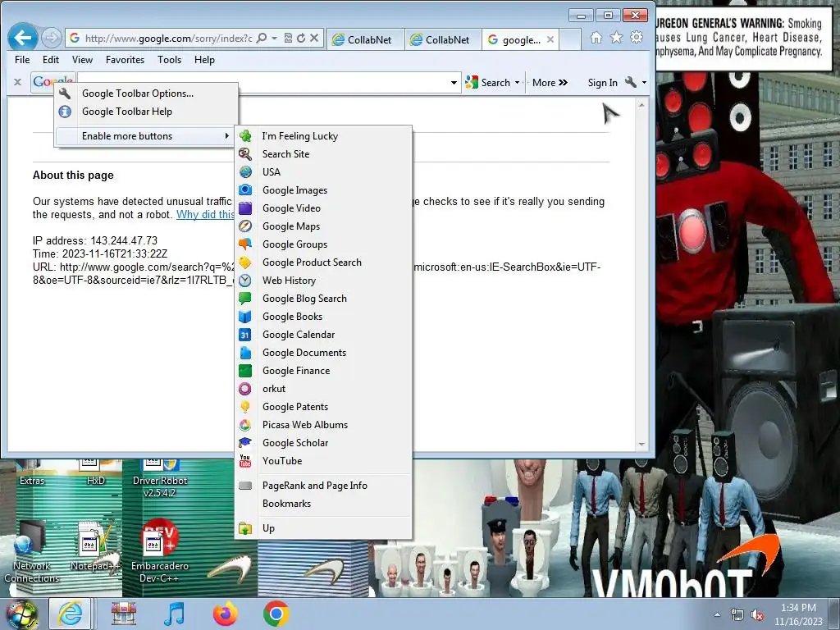Click the page scrollbar up arrow
Viewport: 840px width, 630px height.
tap(641, 105)
